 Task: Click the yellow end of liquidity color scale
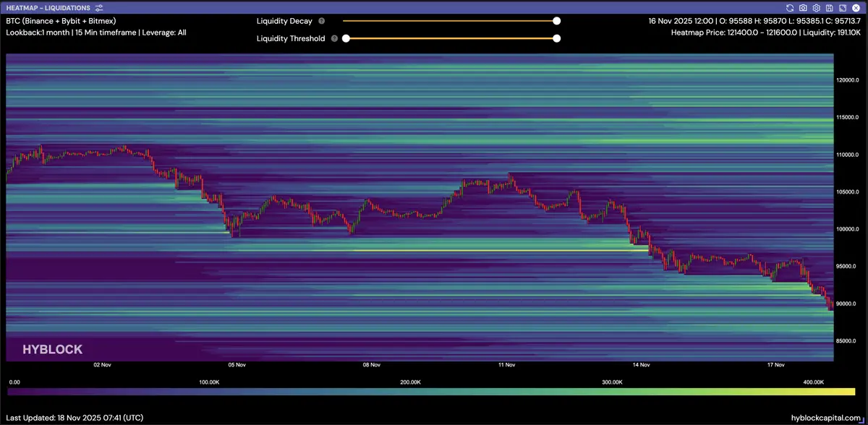point(850,392)
